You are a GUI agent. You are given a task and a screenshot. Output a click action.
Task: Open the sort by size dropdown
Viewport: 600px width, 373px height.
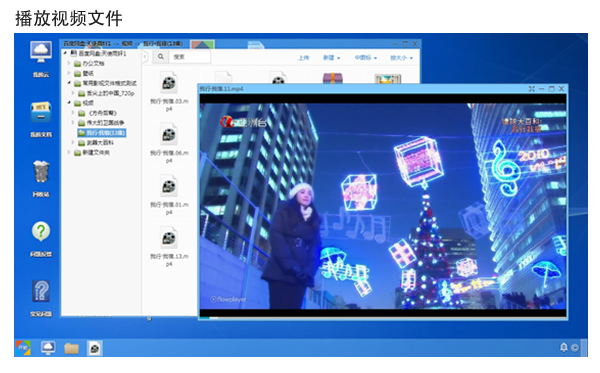[x=401, y=58]
